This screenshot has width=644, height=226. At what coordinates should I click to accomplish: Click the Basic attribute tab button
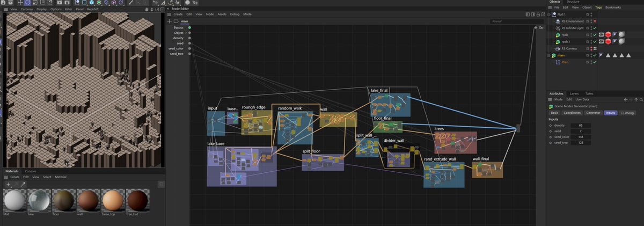tap(554, 113)
